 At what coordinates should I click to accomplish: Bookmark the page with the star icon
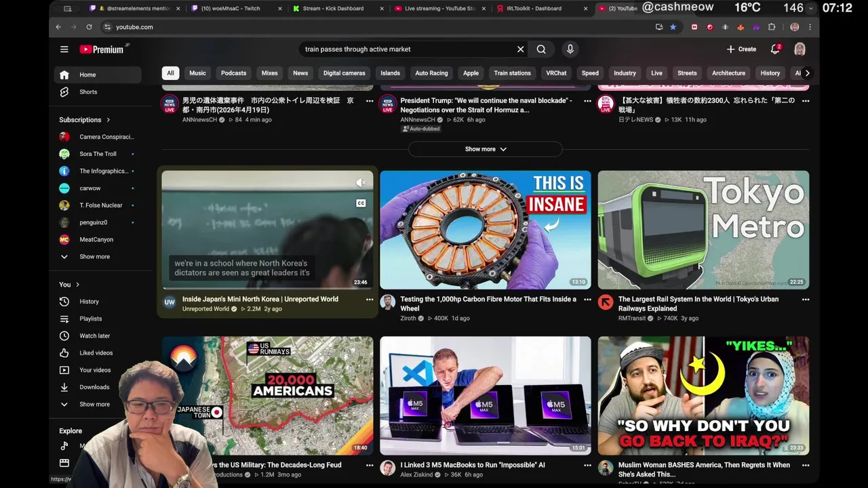tap(673, 27)
